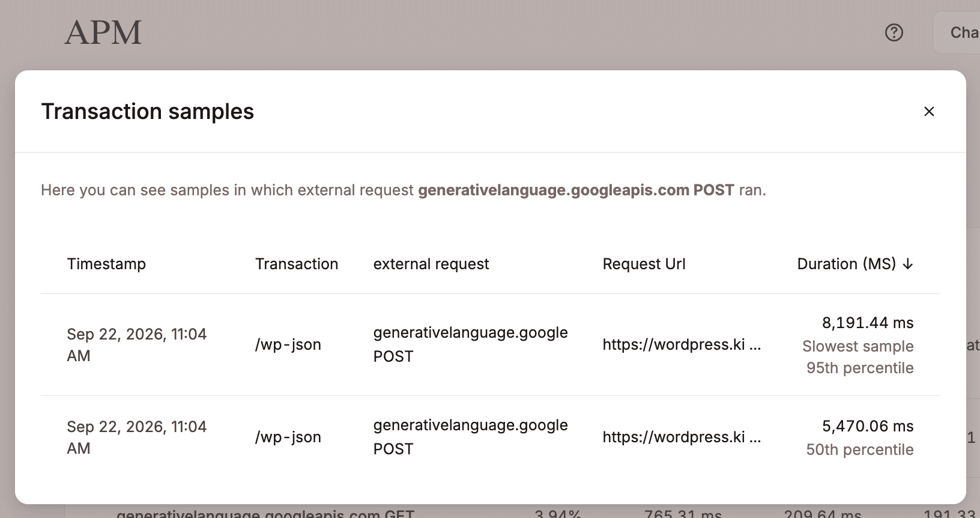
Task: Click /wp-json in the 50th percentile row
Action: (x=288, y=437)
